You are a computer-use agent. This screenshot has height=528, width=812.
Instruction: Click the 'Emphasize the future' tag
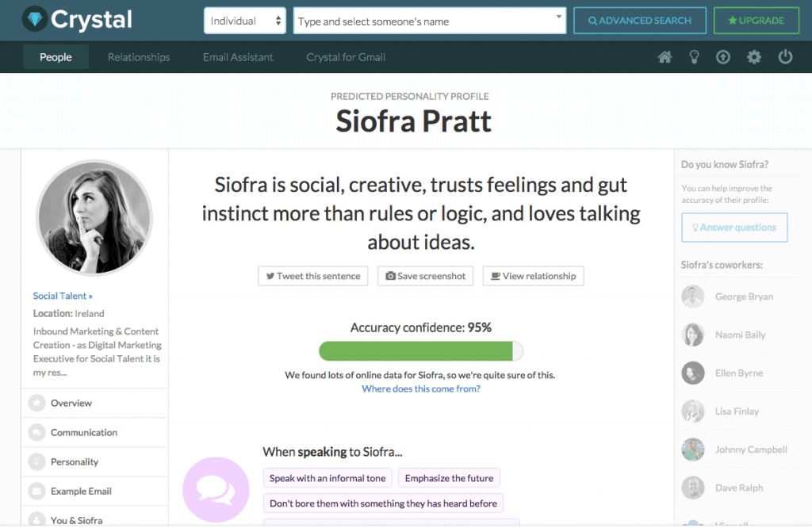coord(449,478)
